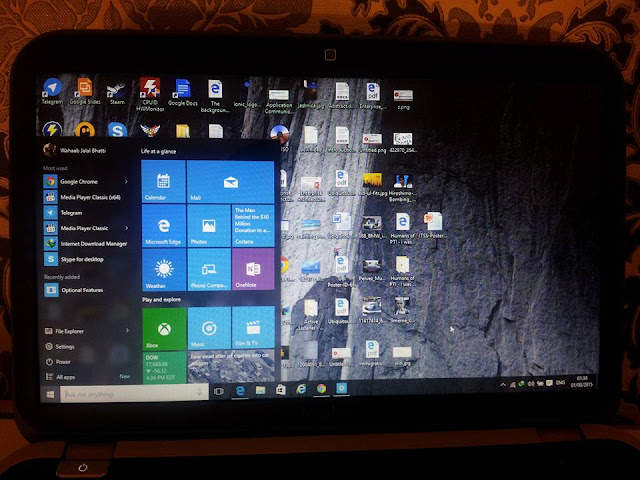Open the Google Docs desktop shortcut
Screen dimensions: 640x480
[182, 93]
